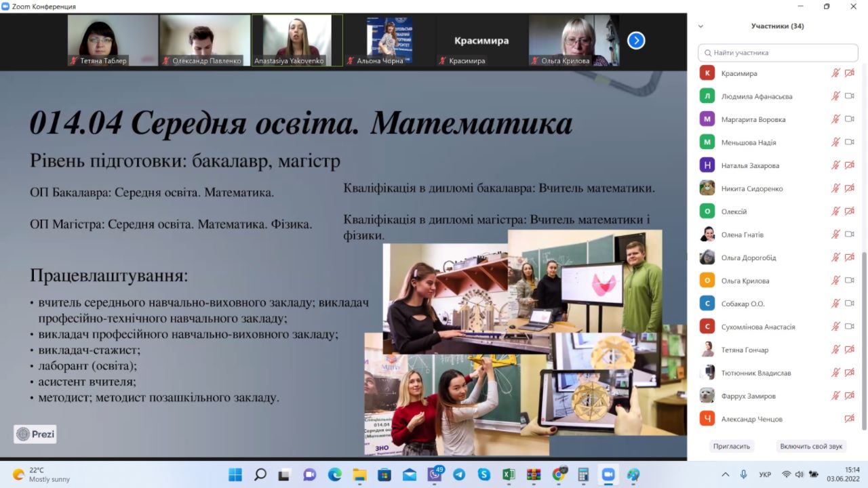Click the Пригласить button
Image resolution: width=868 pixels, height=488 pixels.
732,447
